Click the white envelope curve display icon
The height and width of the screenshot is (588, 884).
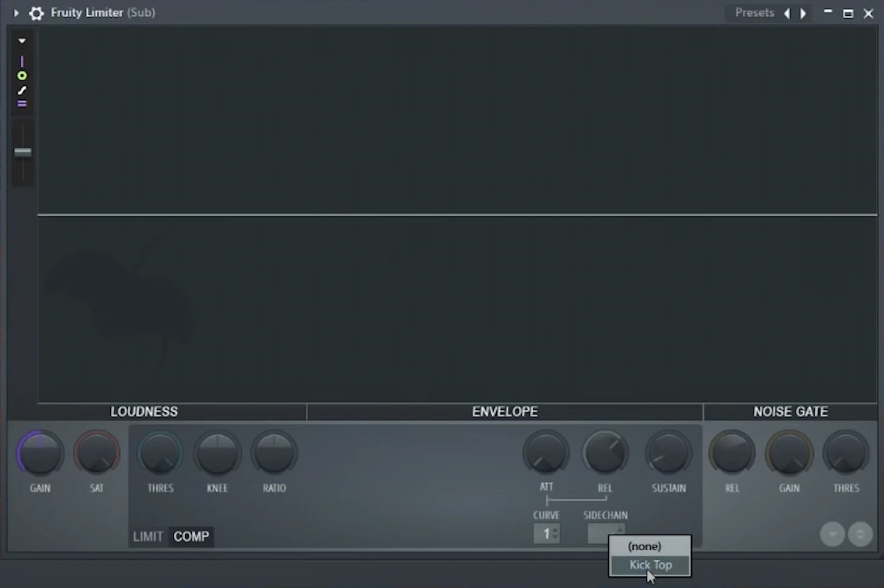22,90
